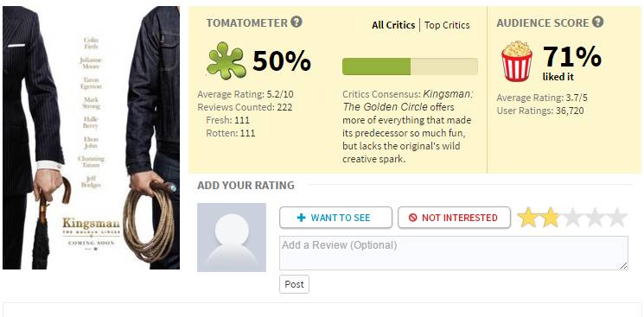The height and width of the screenshot is (317, 644).
Task: Mark the movie as Not Interested
Action: [x=454, y=218]
